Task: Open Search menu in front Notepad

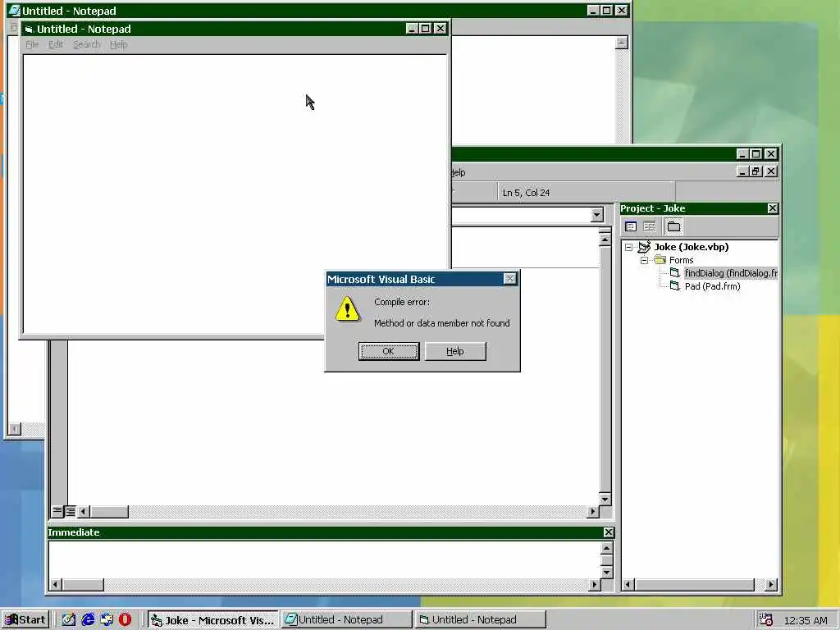Action: [x=87, y=44]
